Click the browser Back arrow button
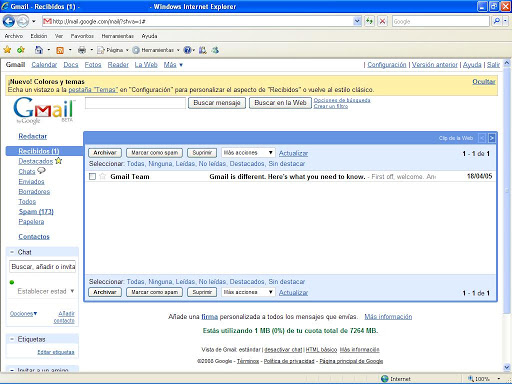The height and width of the screenshot is (384, 512). tap(9, 22)
